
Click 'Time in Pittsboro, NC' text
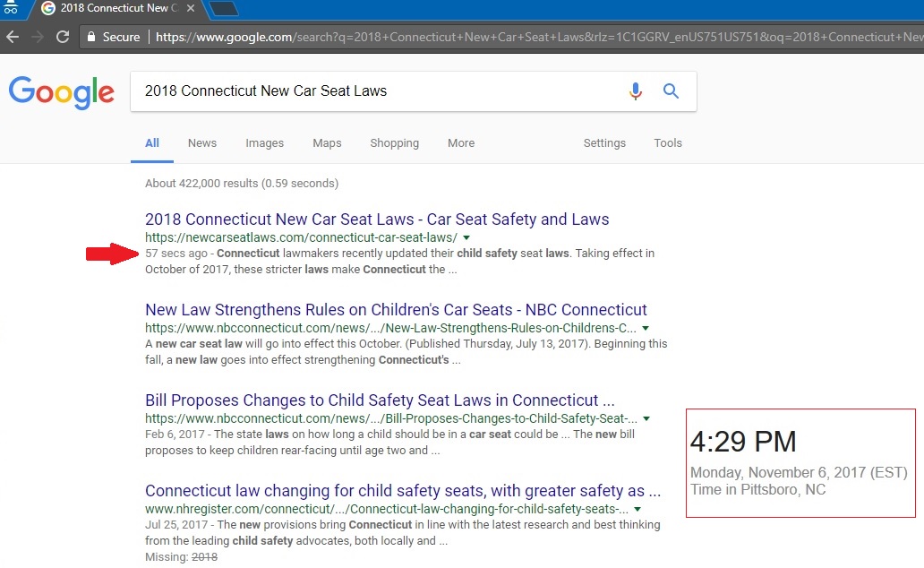(x=757, y=489)
